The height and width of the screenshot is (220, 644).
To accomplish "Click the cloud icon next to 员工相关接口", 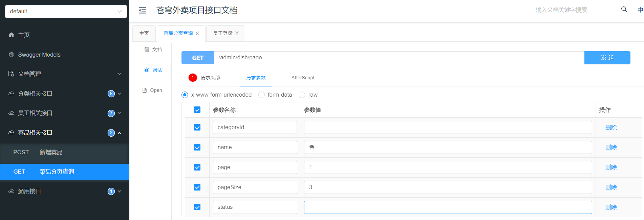I will pos(11,113).
